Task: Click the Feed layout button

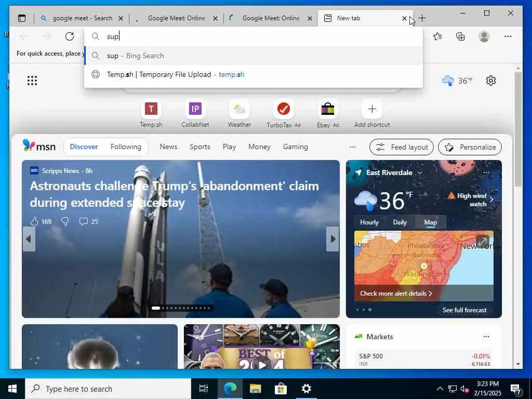Action: pos(402,147)
